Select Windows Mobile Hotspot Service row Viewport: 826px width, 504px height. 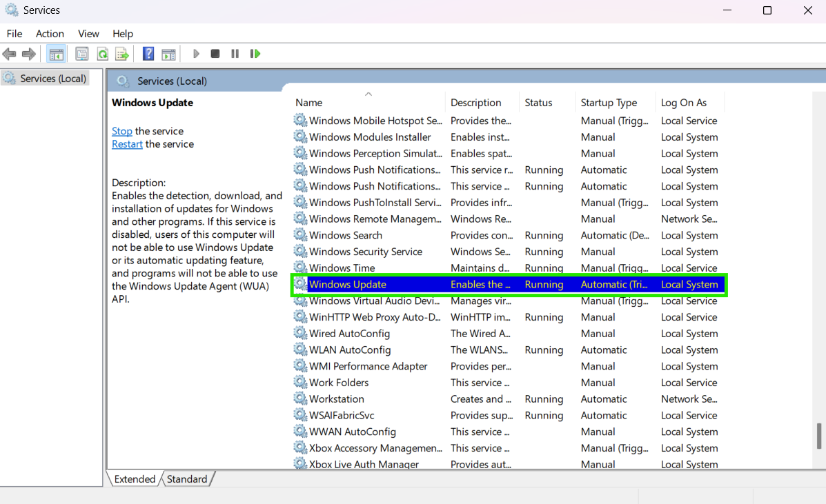[x=509, y=121]
